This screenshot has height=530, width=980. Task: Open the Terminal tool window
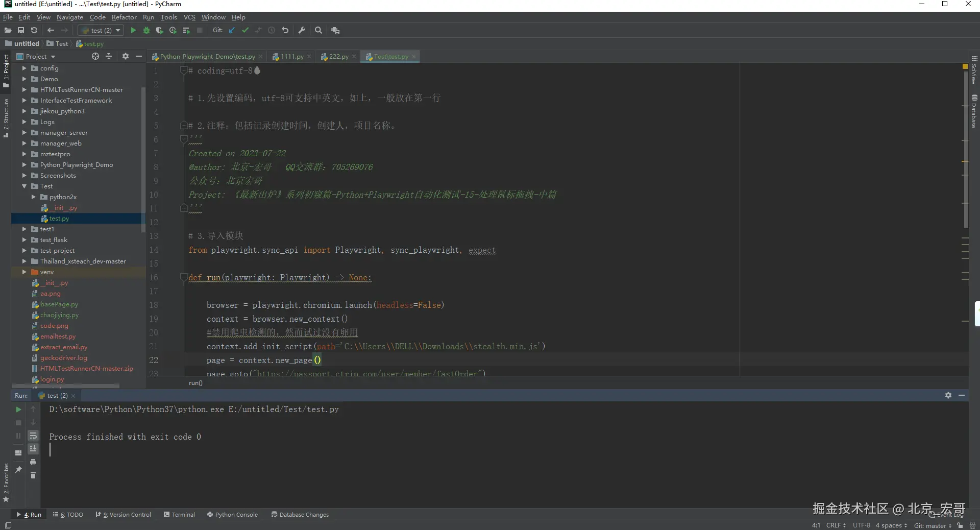[179, 515]
